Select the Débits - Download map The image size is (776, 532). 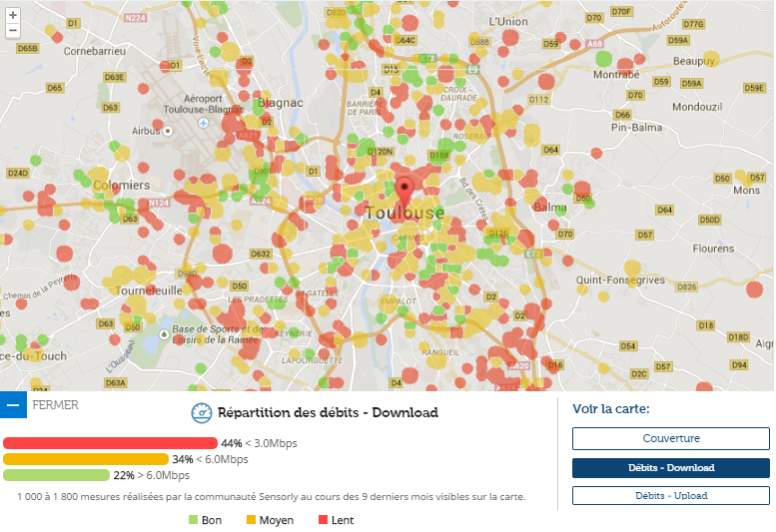tap(670, 468)
